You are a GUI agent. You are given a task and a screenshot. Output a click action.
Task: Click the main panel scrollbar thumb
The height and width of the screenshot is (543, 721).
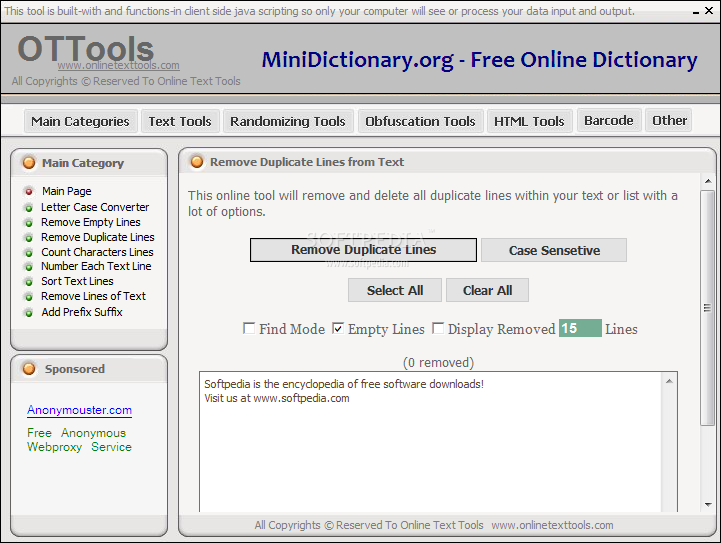click(x=708, y=308)
